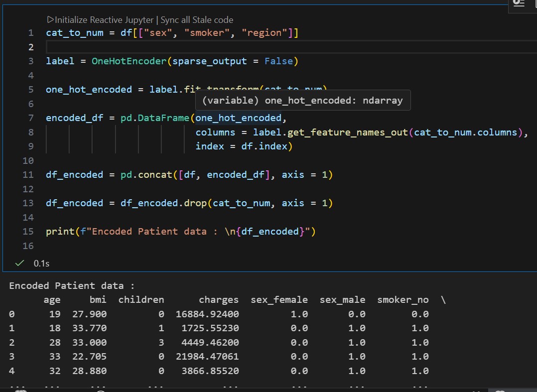Viewport: 537px width, 392px height.
Task: Select line number 1 in the gutter
Action: pyautogui.click(x=31, y=32)
